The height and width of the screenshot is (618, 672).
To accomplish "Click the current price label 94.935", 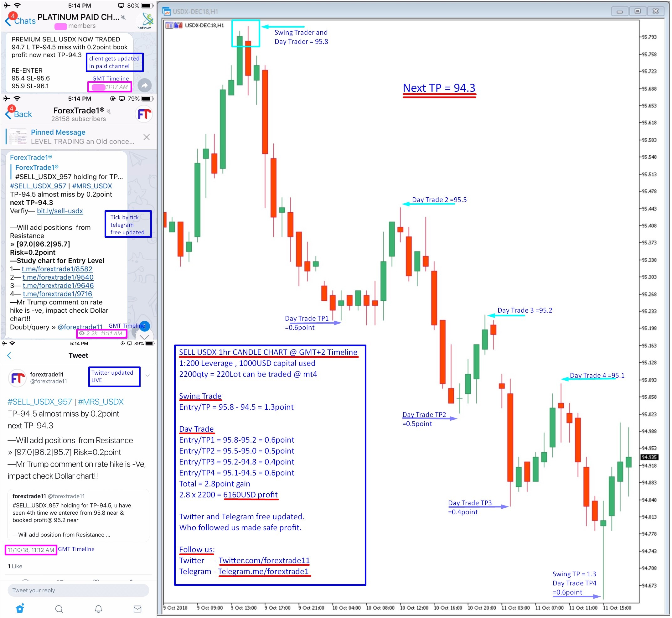I will (649, 457).
